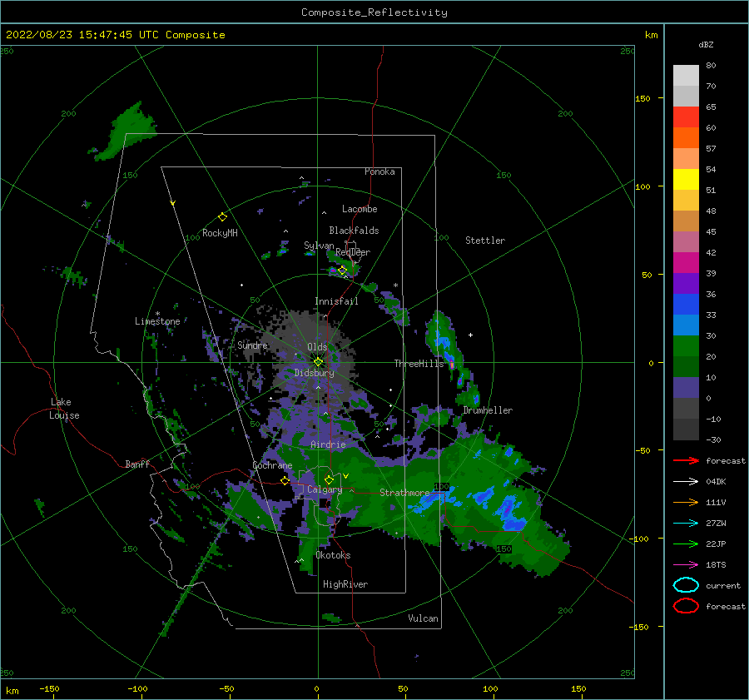Click the Banff label
This screenshot has width=749, height=700.
point(137,464)
